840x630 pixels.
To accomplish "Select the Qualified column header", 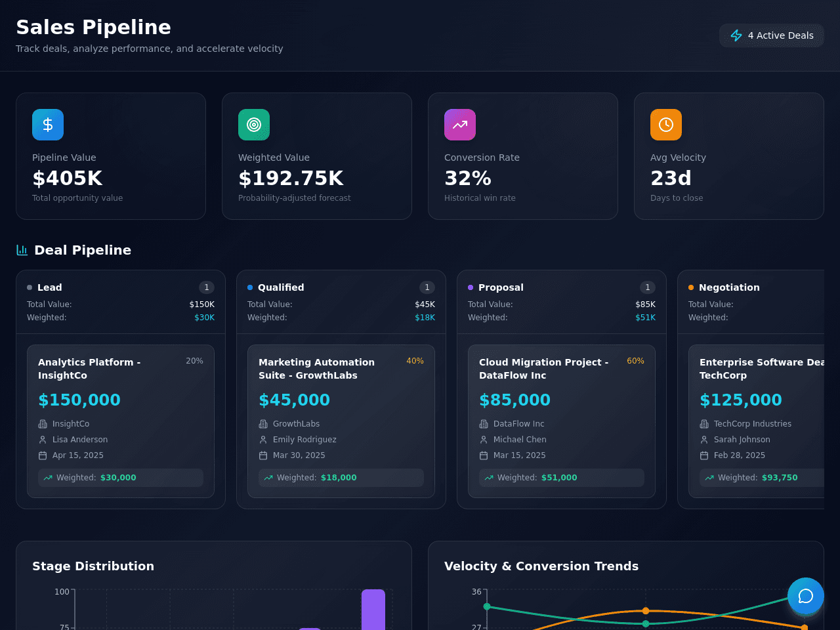I will click(341, 302).
